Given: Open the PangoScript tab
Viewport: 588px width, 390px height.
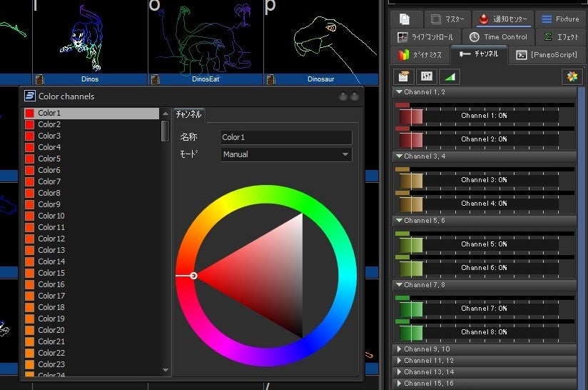Looking at the screenshot, I should (546, 54).
